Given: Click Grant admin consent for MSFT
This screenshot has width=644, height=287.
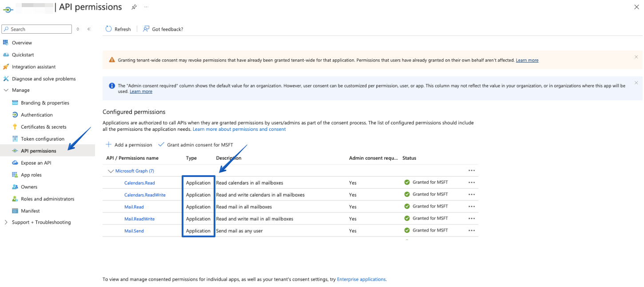Looking at the screenshot, I should click(195, 145).
